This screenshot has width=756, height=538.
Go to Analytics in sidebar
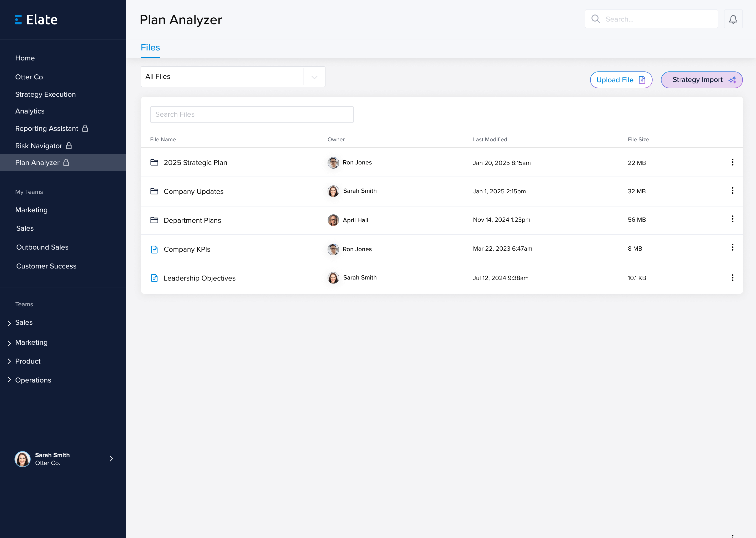[x=30, y=111]
